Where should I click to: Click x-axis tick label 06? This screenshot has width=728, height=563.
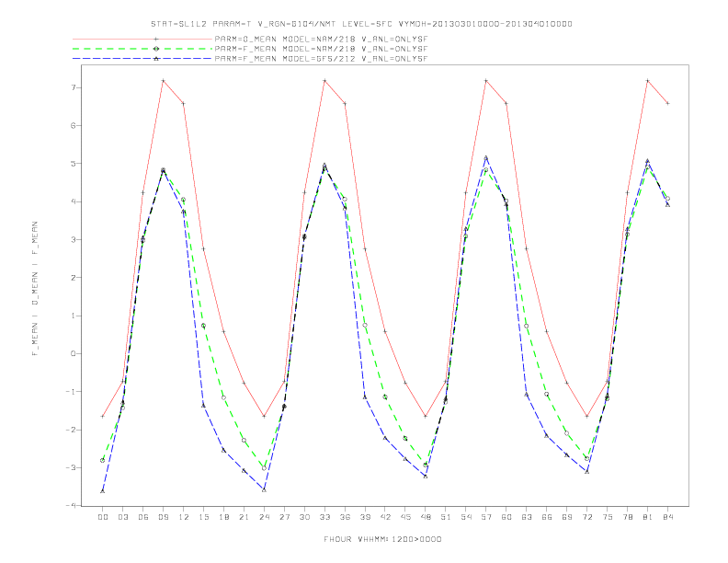click(143, 517)
